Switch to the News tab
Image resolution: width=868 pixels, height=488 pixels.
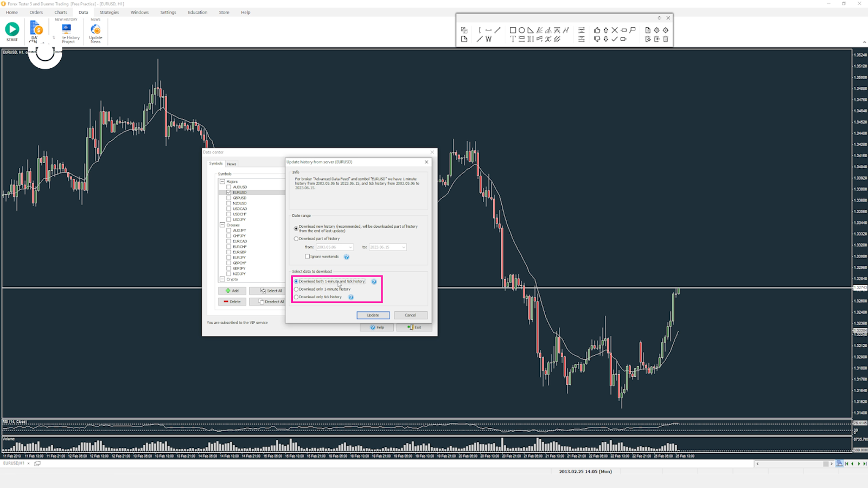point(232,164)
